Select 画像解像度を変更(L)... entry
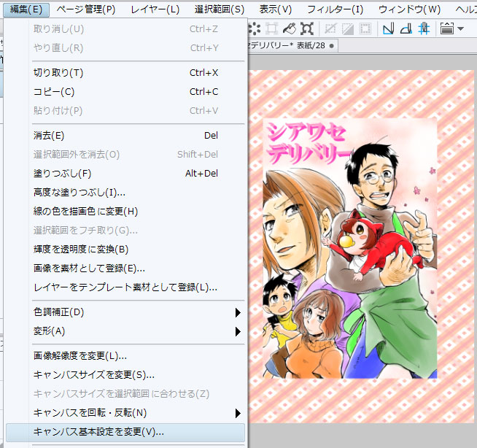 point(125,356)
